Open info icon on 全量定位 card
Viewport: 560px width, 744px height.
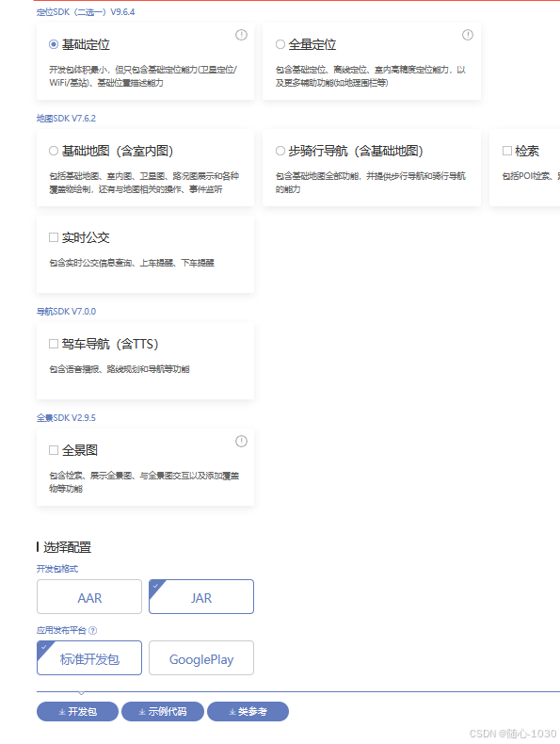(x=468, y=35)
